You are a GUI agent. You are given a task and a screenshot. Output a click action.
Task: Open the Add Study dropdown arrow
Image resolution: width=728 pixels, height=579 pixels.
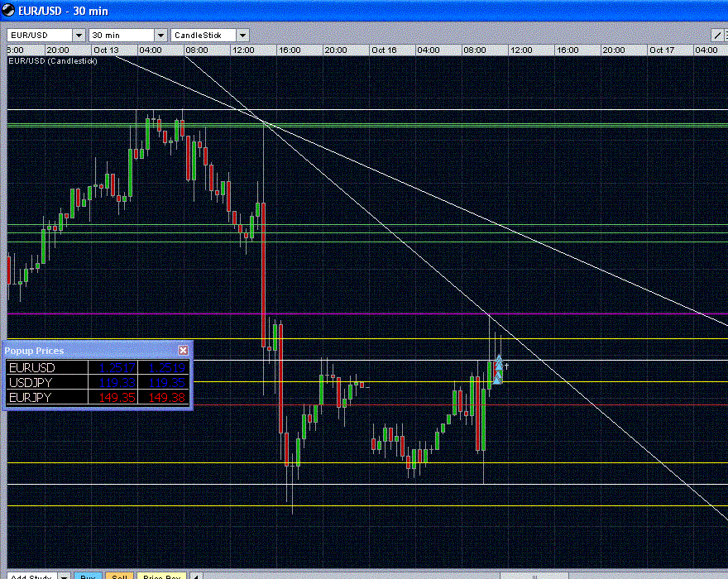coord(64,577)
